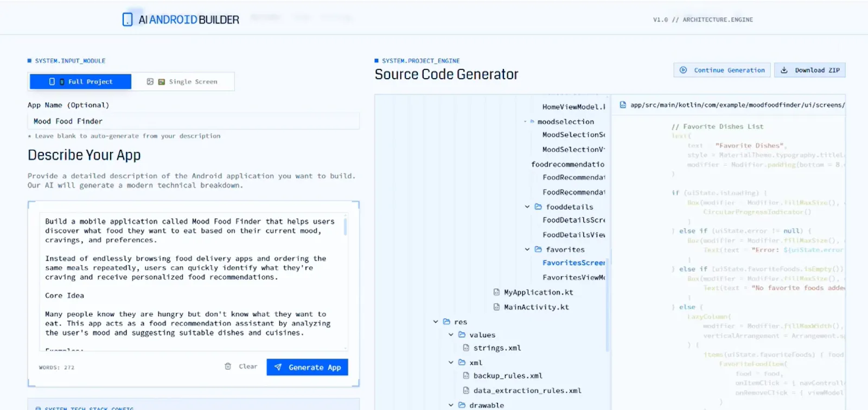Click the SYSTEM.INPUT_MODULE label
Viewport: 868px width, 410px height.
(70, 61)
